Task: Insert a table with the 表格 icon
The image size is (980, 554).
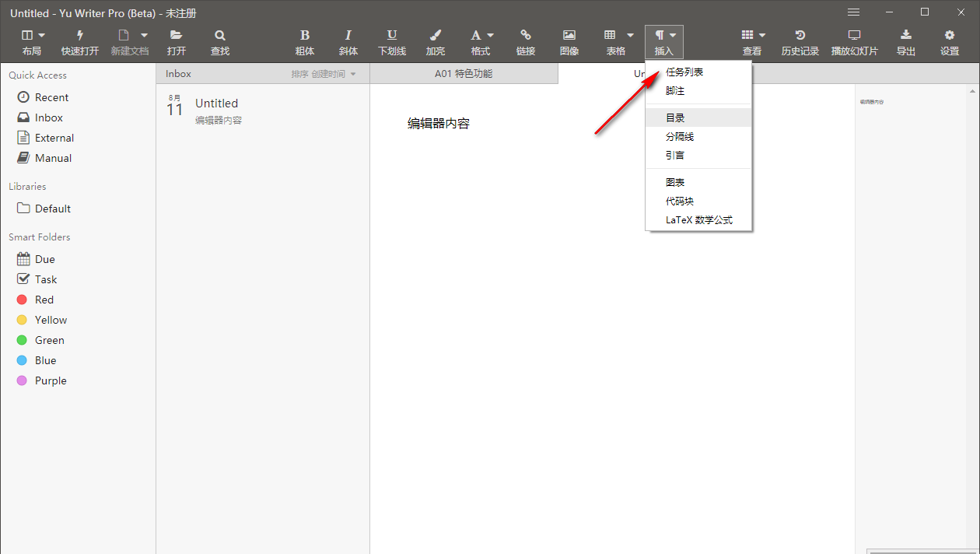Action: (611, 35)
